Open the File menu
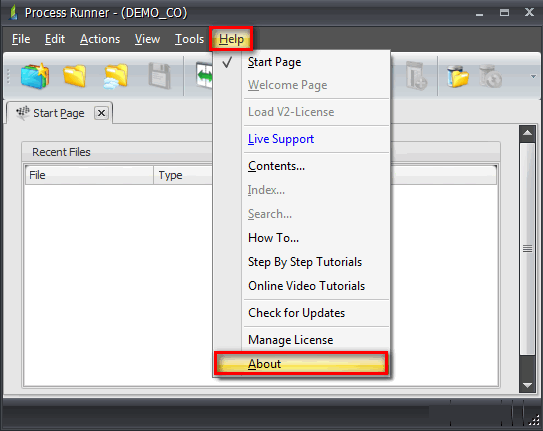This screenshot has width=543, height=431. (x=21, y=39)
